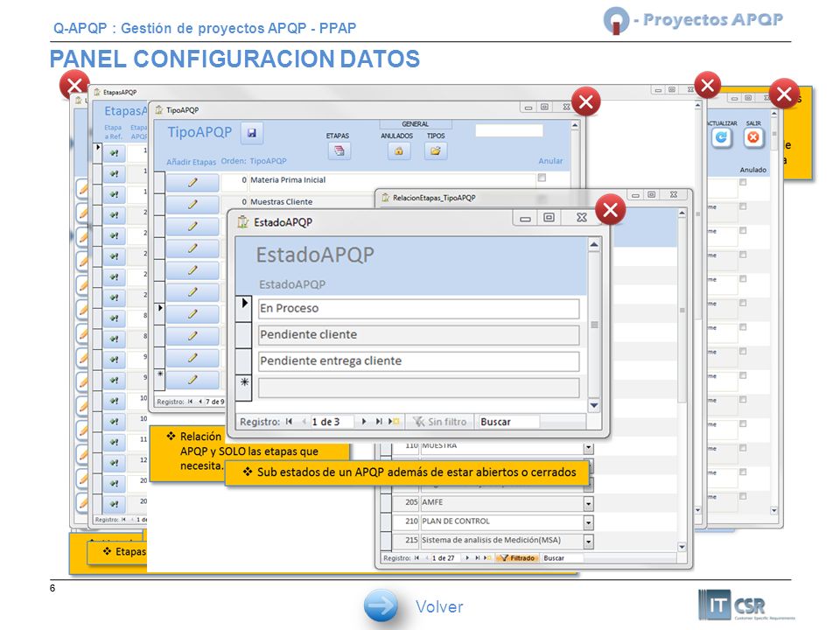This screenshot has width=840, height=630.
Task: Click the pencil edit button for Muestras Cliente
Action: pyautogui.click(x=192, y=204)
